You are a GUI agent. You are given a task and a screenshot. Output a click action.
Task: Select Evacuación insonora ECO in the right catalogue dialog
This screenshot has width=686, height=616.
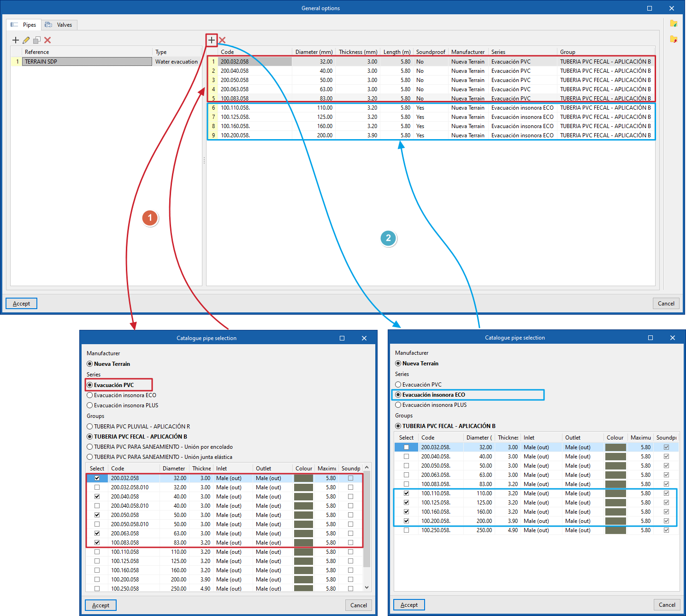click(x=430, y=395)
